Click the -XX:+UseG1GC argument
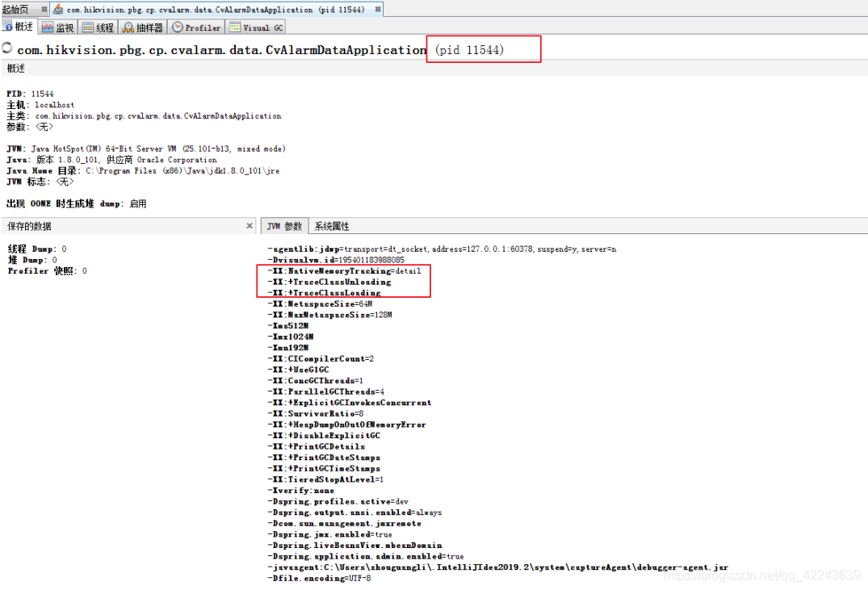 tap(299, 370)
